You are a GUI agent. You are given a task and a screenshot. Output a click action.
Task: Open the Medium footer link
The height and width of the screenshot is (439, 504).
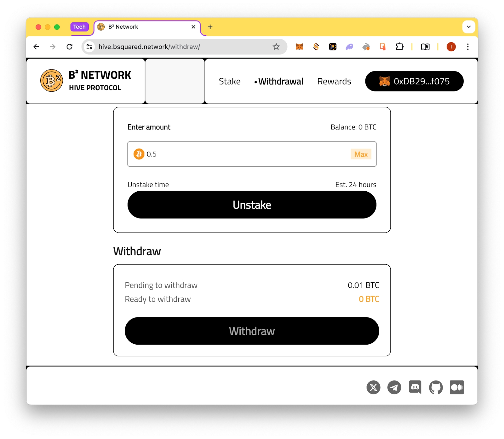click(457, 387)
